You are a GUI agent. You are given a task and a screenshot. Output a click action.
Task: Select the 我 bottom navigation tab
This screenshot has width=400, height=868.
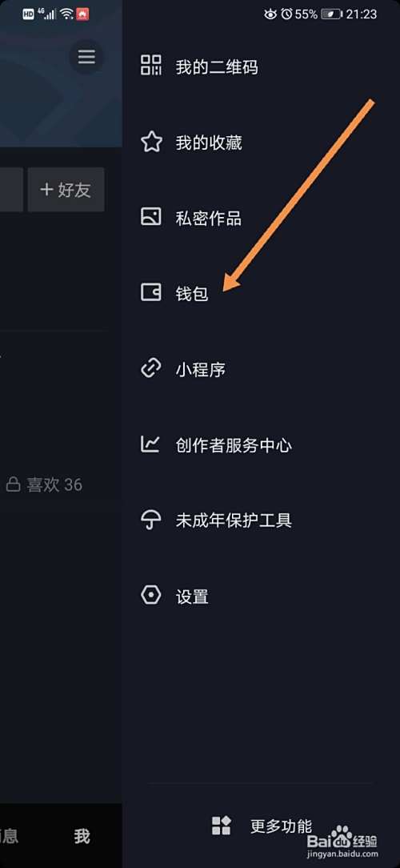(x=82, y=836)
